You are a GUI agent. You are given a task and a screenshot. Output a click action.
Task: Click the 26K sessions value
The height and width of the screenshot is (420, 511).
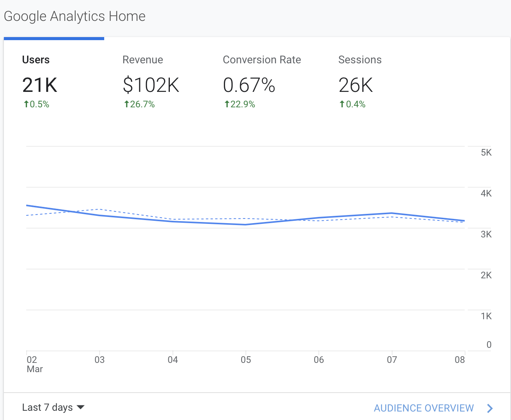[x=355, y=85]
